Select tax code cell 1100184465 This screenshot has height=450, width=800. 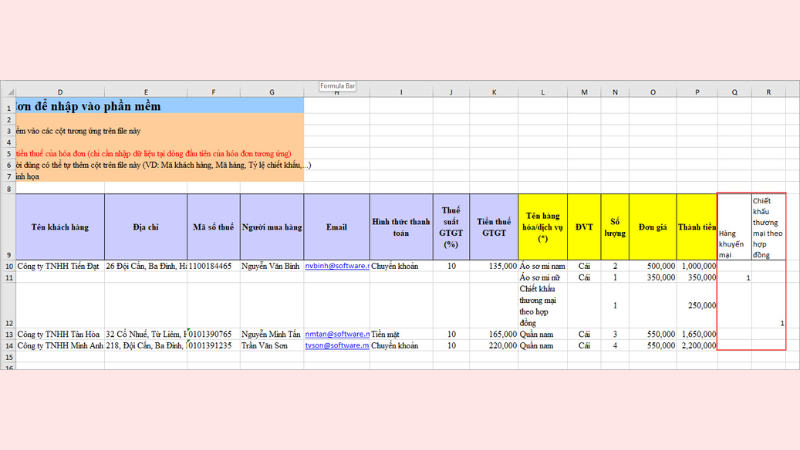(213, 266)
